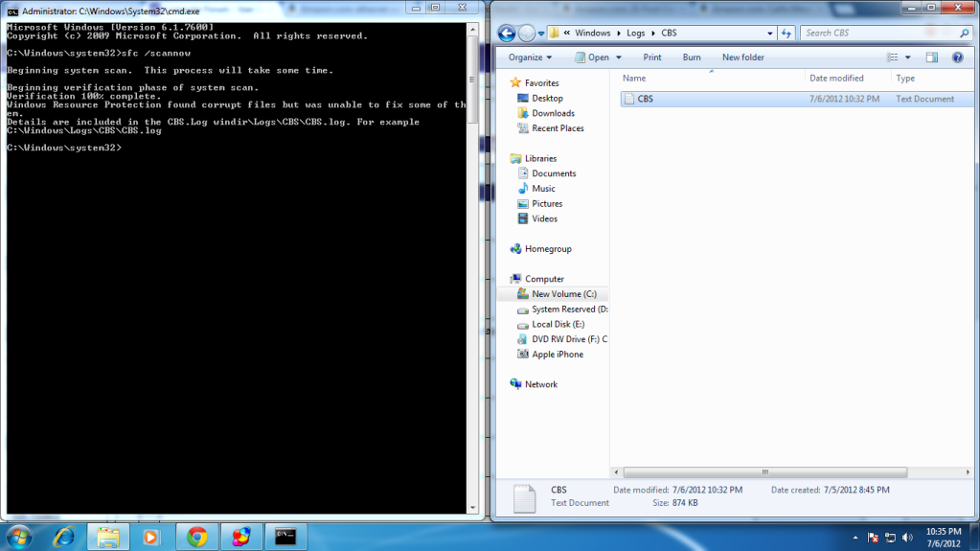Open Google Chrome from the taskbar
This screenshot has height=551, width=980.
click(x=197, y=536)
